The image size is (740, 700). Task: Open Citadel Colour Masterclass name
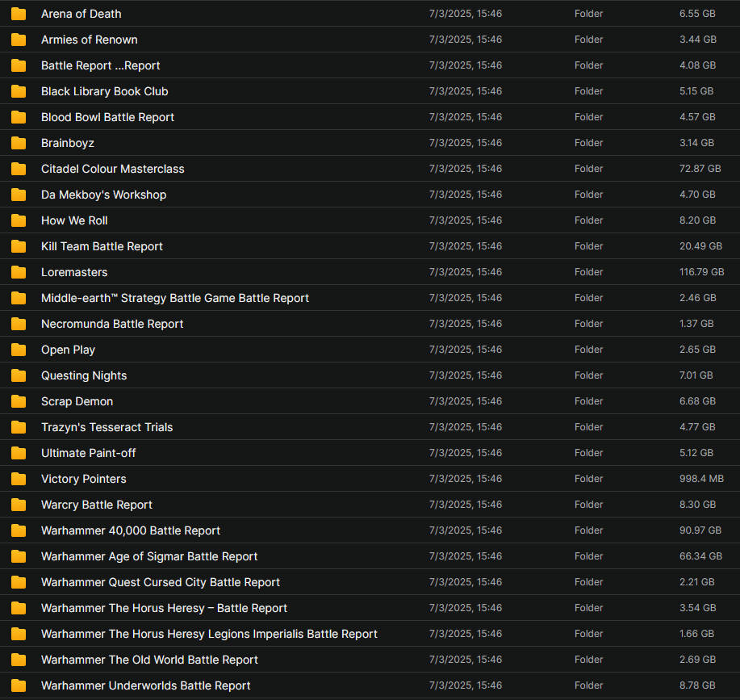click(x=113, y=169)
